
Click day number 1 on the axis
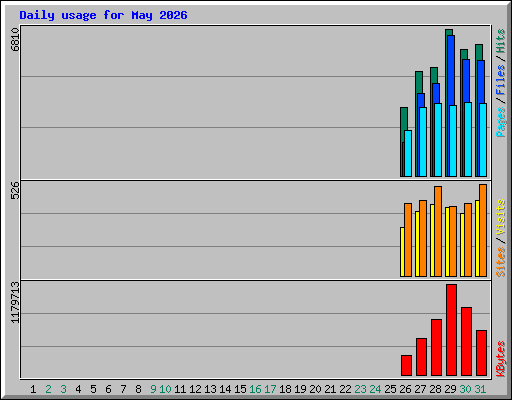[x=33, y=389]
